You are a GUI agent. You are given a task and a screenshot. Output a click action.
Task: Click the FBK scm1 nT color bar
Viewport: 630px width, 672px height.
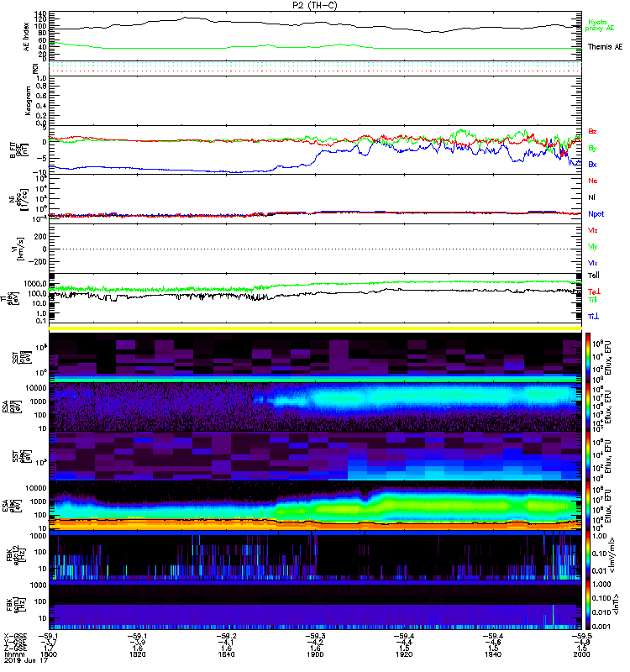click(x=588, y=605)
